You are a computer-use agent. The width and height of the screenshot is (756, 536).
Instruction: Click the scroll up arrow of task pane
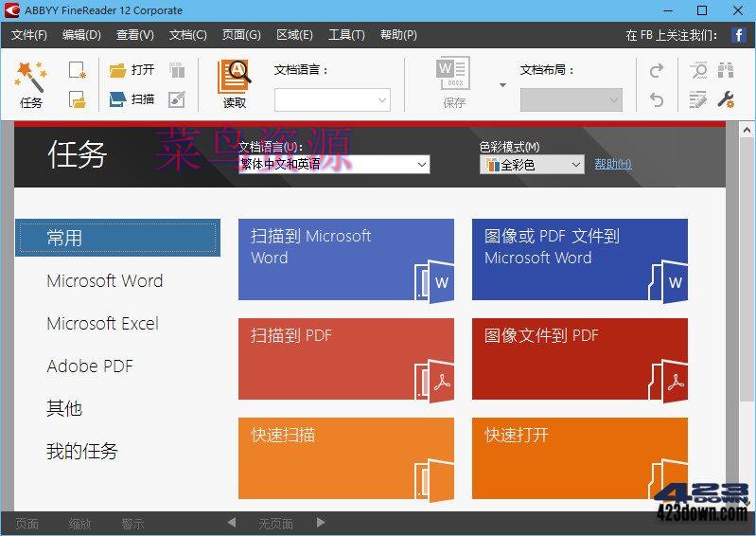(x=747, y=130)
